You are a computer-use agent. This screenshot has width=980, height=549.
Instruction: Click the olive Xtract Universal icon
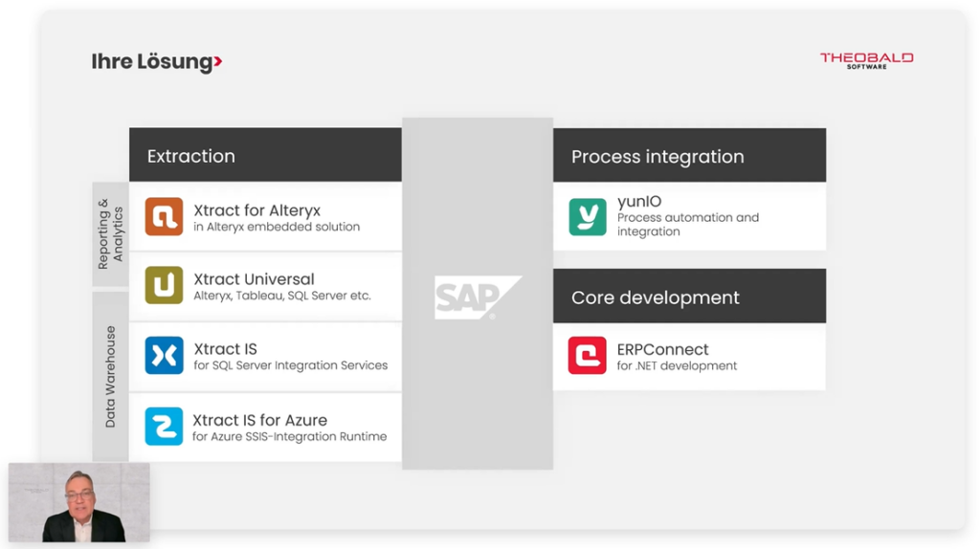[164, 285]
